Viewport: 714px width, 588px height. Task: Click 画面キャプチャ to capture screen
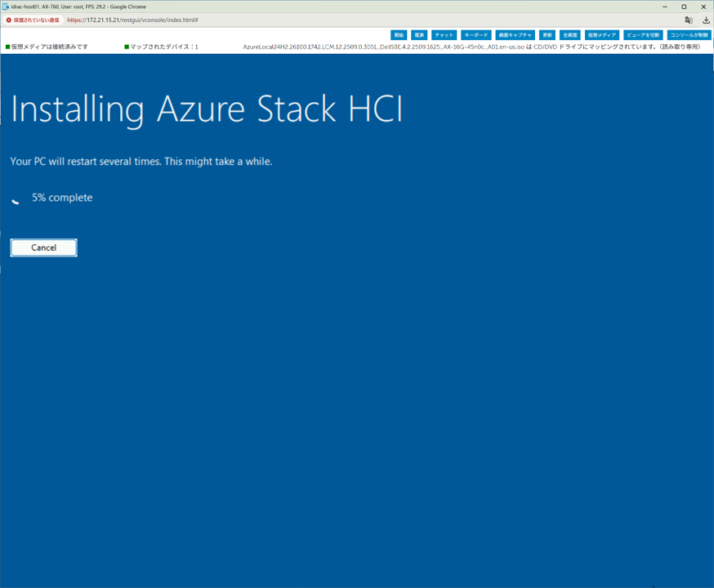tap(515, 35)
